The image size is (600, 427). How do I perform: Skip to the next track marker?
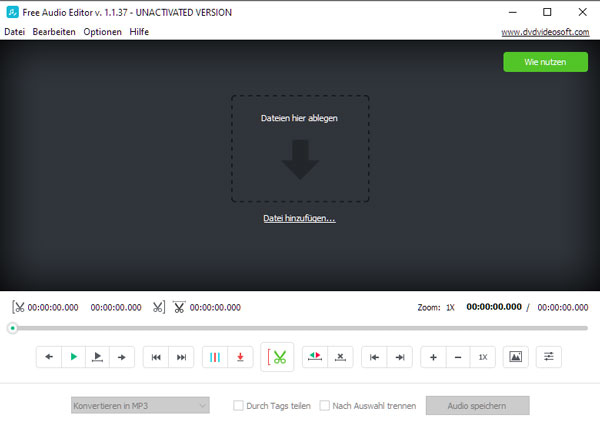tap(181, 357)
